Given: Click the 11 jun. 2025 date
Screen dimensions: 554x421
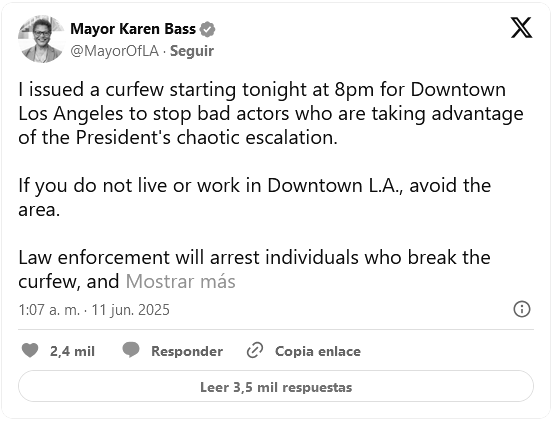Looking at the screenshot, I should click(131, 310).
